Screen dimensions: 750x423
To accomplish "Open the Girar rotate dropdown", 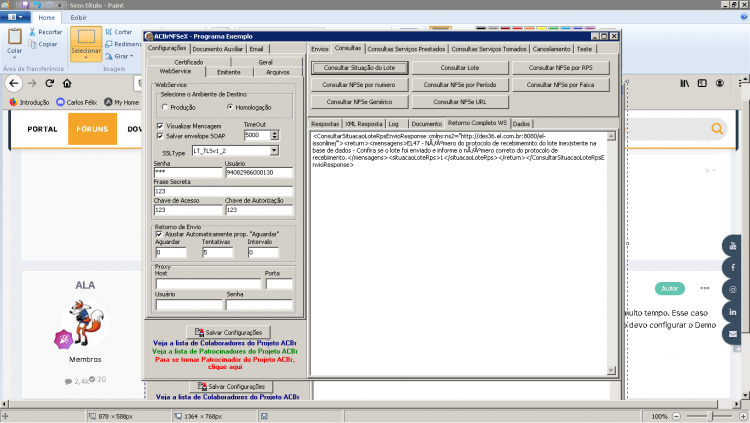I will [x=120, y=56].
